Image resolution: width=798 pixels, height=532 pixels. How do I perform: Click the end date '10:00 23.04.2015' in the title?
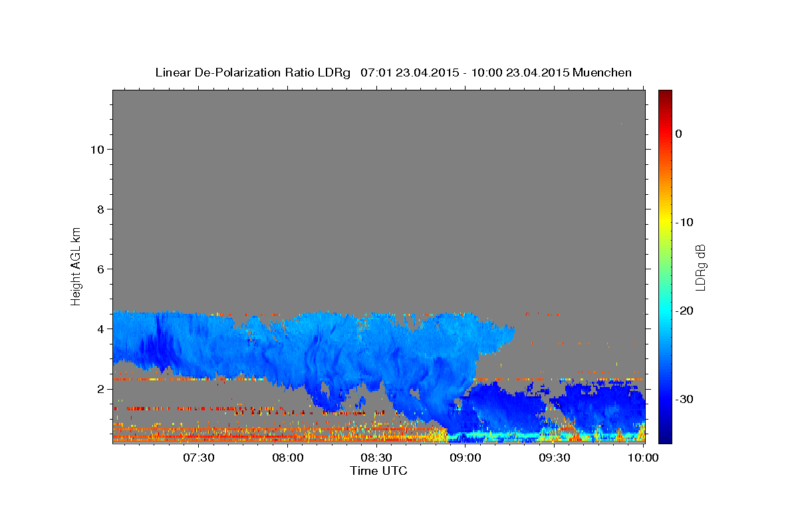[519, 72]
